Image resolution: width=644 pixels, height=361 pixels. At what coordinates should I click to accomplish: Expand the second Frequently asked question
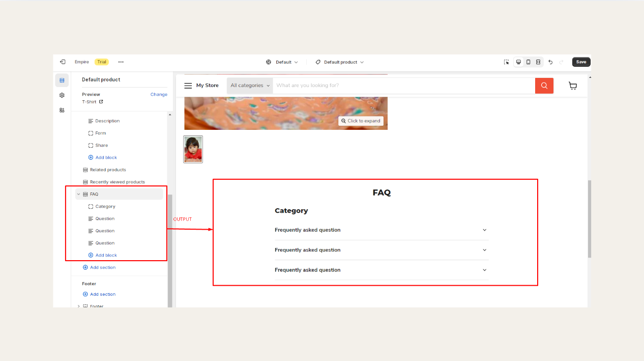tap(382, 250)
